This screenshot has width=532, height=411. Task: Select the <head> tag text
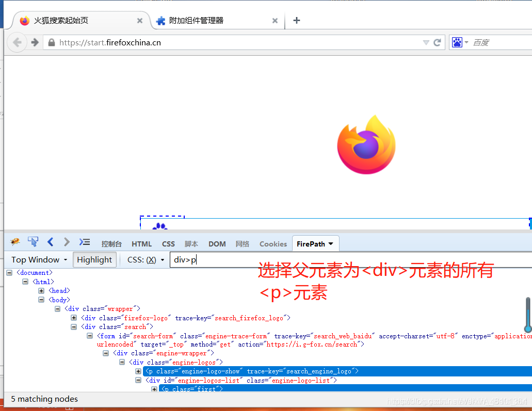[x=59, y=291]
